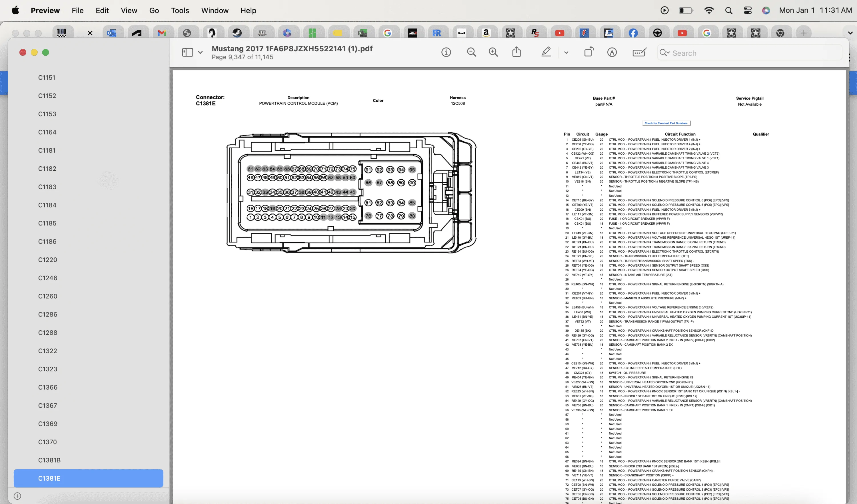Click the Page 9,347 of 11,145 indicator
Image resolution: width=857 pixels, height=504 pixels.
[x=242, y=57]
